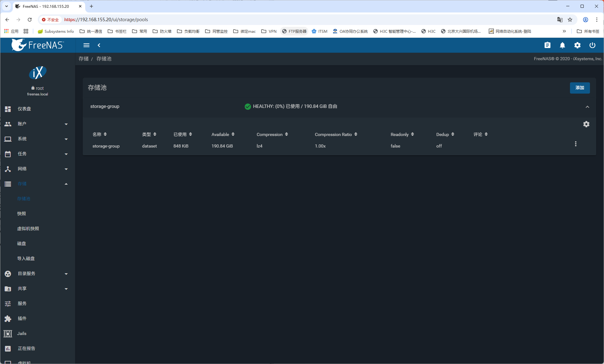Click the 存储 breadcrumb link
This screenshot has height=364, width=604.
coord(83,59)
